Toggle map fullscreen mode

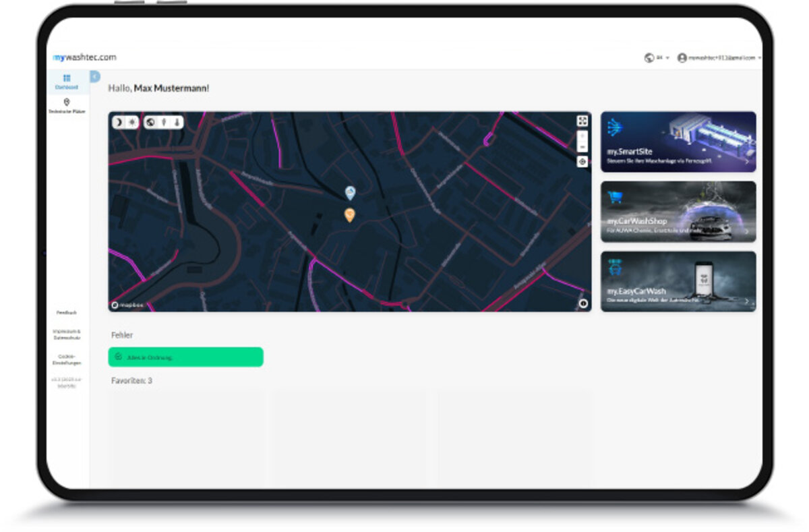point(582,121)
